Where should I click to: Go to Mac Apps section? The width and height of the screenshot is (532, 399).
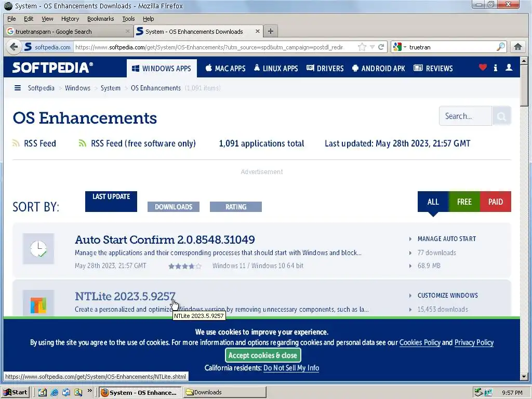click(x=225, y=69)
